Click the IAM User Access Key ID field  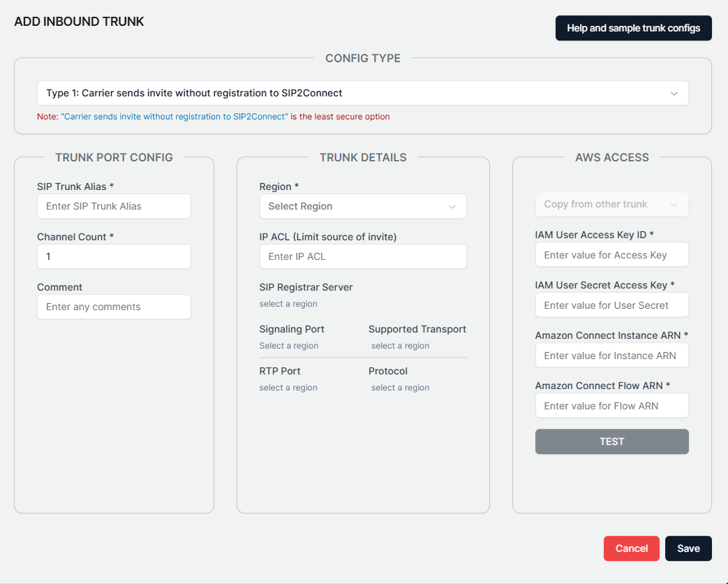(x=612, y=254)
